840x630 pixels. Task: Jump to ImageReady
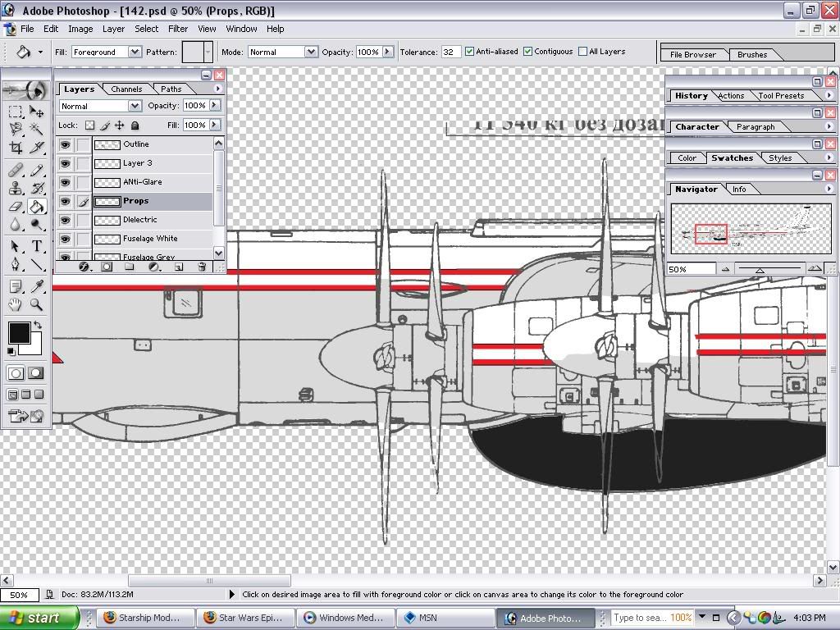pyautogui.click(x=25, y=416)
